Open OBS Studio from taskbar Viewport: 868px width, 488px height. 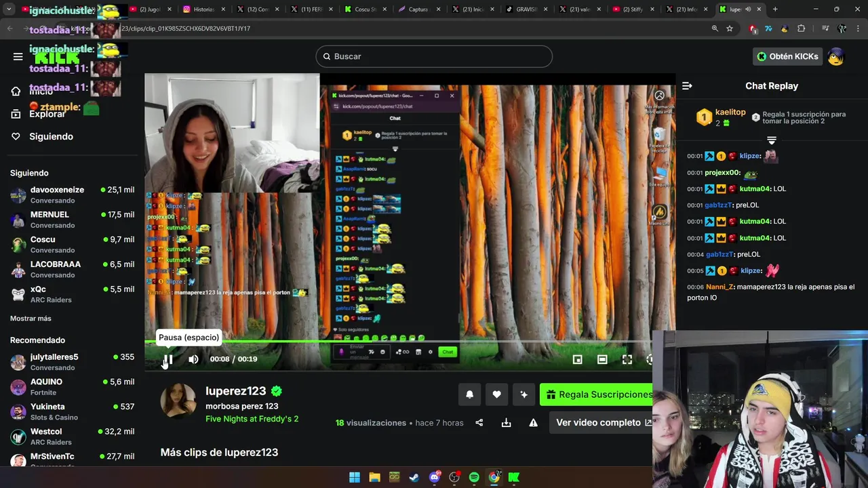454,477
